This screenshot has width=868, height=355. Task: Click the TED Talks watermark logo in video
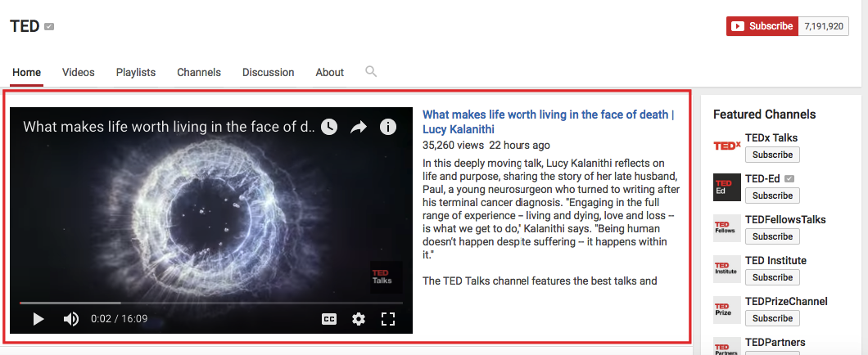click(387, 277)
